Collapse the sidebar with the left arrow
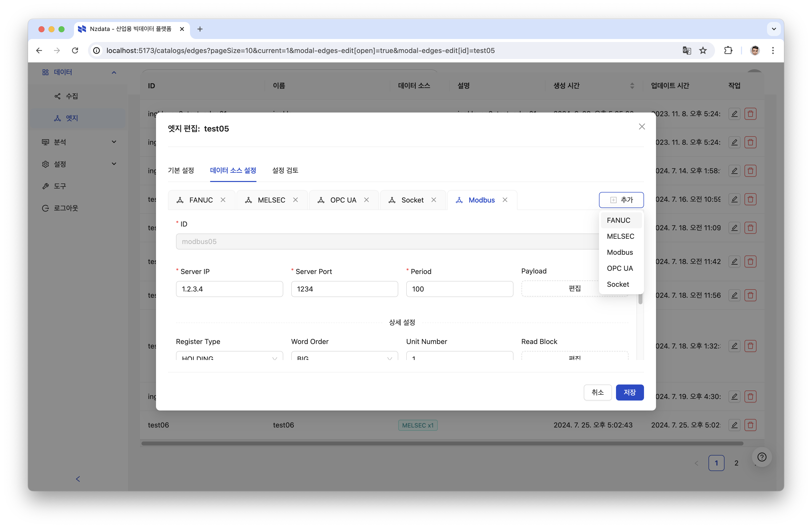This screenshot has height=528, width=812. (78, 479)
